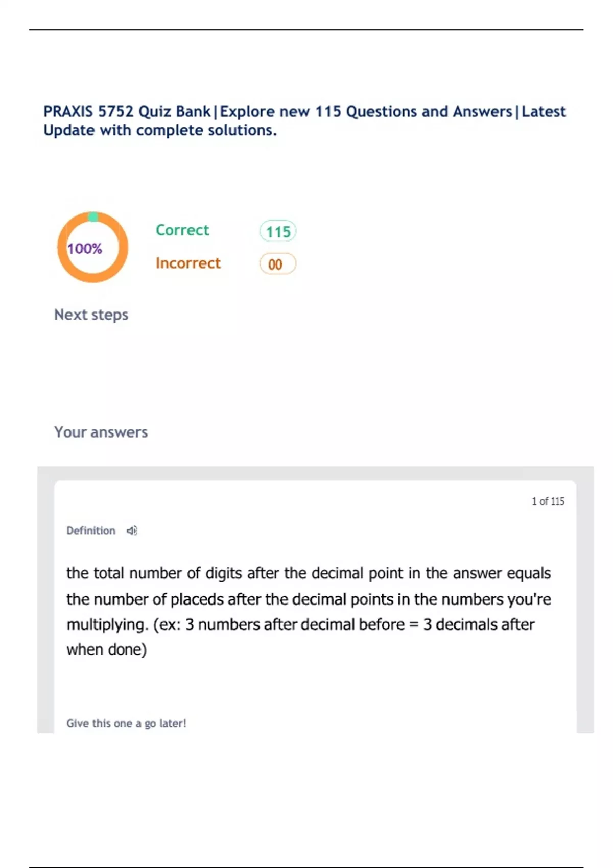The width and height of the screenshot is (613, 868).
Task: Click the 100% score text inside the ring
Action: coord(85,249)
